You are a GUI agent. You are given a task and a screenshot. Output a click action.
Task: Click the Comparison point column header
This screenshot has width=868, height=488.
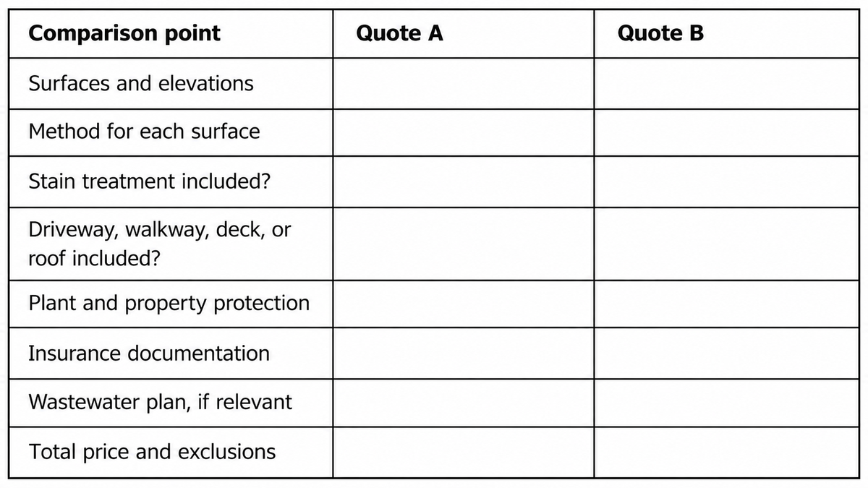click(x=124, y=33)
